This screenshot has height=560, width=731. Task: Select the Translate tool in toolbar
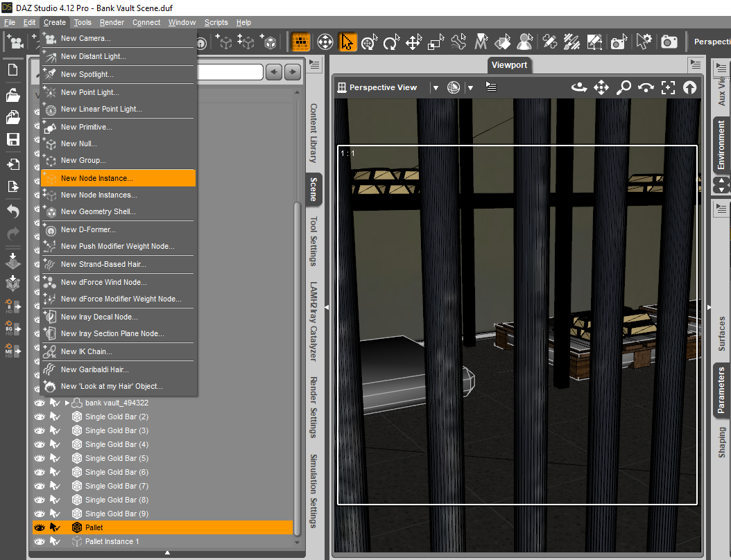(x=413, y=42)
